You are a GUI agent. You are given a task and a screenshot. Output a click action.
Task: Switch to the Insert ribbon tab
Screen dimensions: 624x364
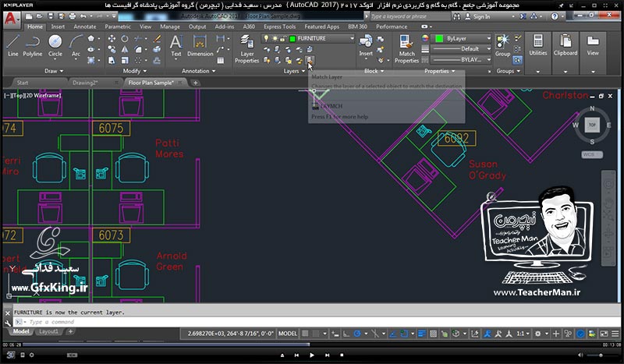click(x=58, y=27)
